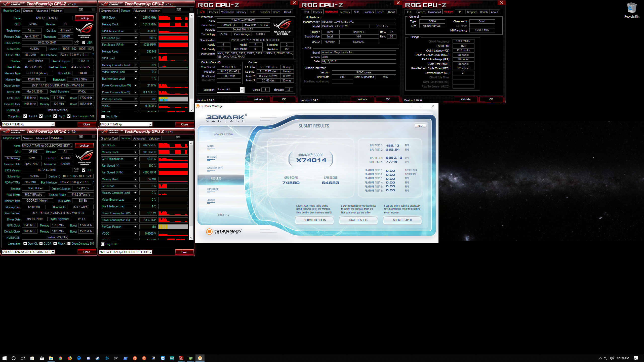Open SYSTEM INFO in 3DMark Vantage sidebar
This screenshot has height=362, width=644.
[215, 168]
